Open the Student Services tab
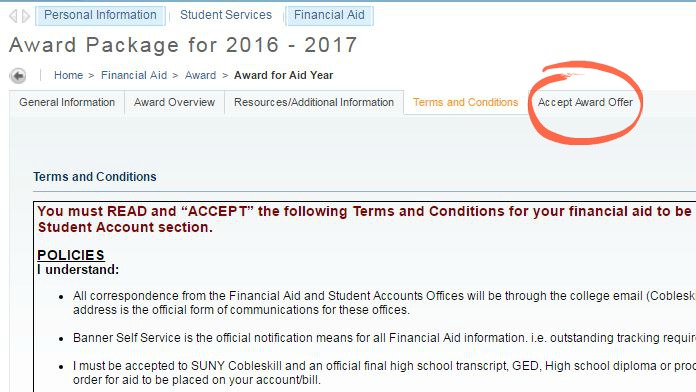The image size is (696, 392). tap(226, 15)
